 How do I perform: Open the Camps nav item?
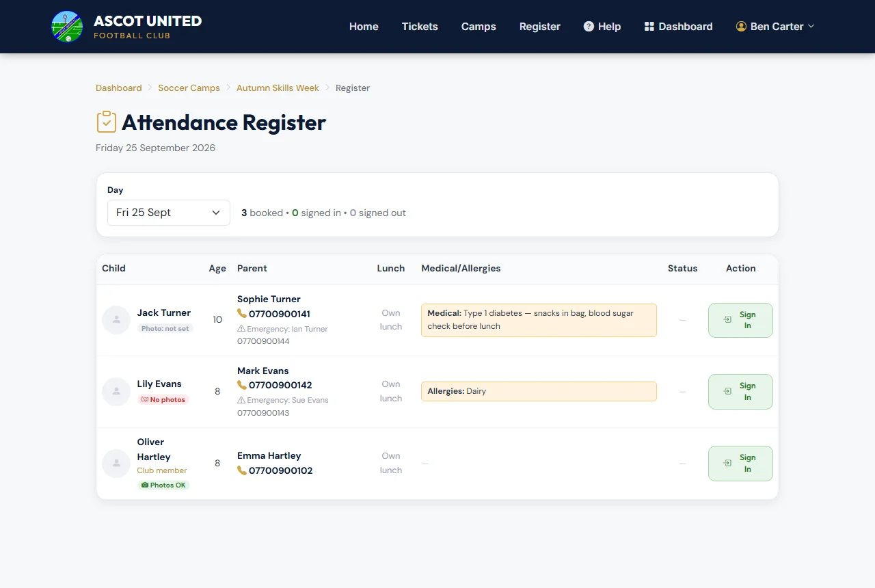coord(479,27)
